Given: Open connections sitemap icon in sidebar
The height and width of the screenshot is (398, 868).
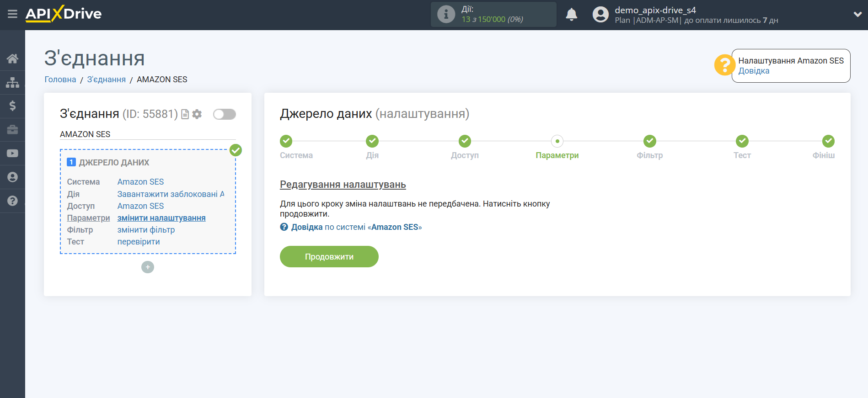Looking at the screenshot, I should [x=12, y=82].
